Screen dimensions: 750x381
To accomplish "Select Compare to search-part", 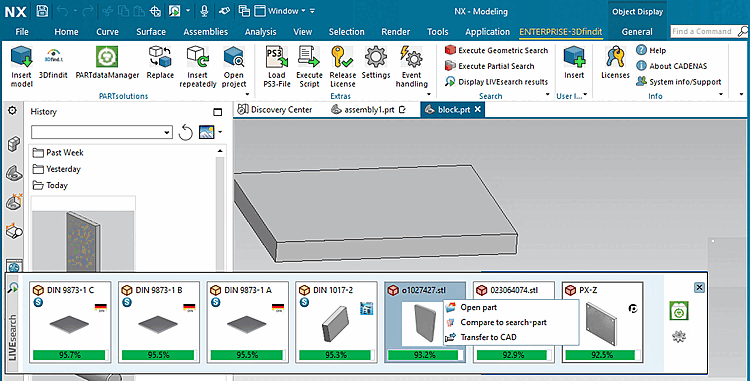I will point(503,322).
